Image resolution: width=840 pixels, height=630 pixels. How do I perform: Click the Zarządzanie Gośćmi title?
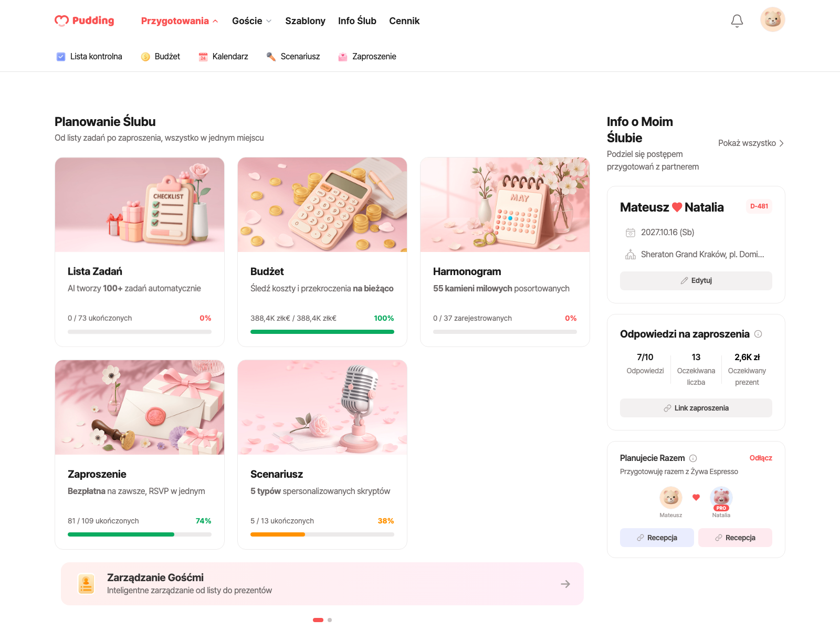click(155, 577)
